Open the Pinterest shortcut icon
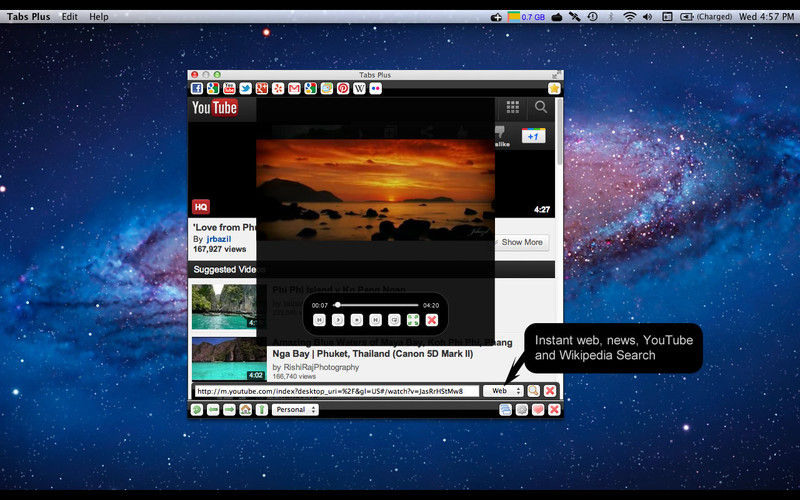Image resolution: width=800 pixels, height=500 pixels. [343, 89]
